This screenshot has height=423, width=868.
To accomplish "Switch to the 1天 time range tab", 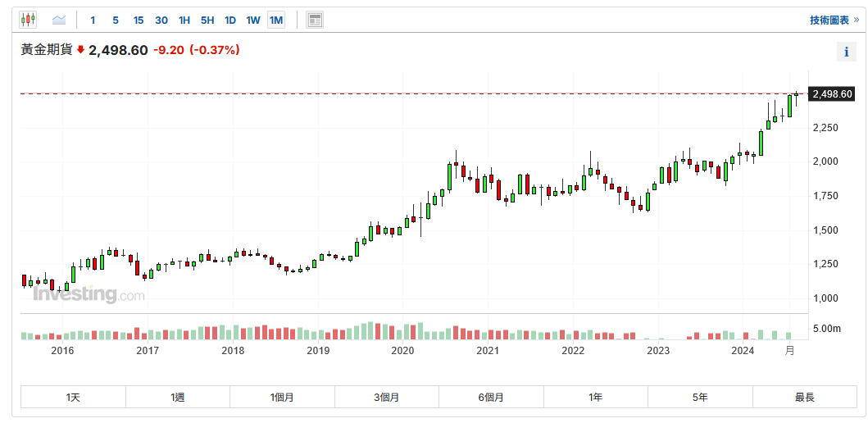I will 73,398.
